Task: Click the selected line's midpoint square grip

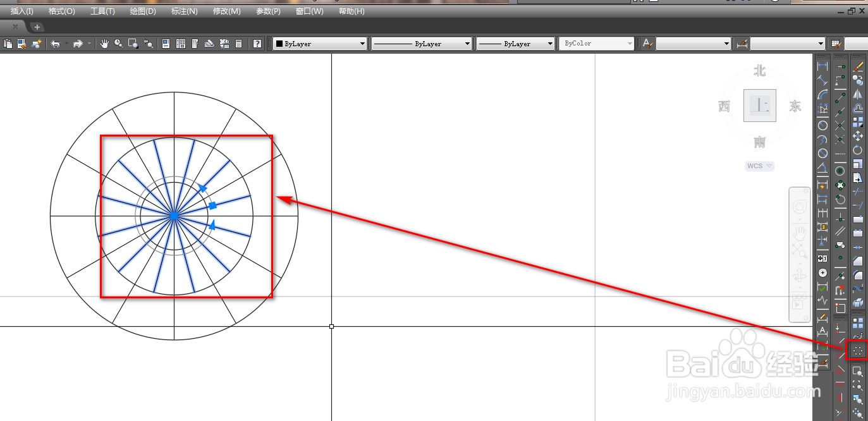Action: pyautogui.click(x=213, y=205)
